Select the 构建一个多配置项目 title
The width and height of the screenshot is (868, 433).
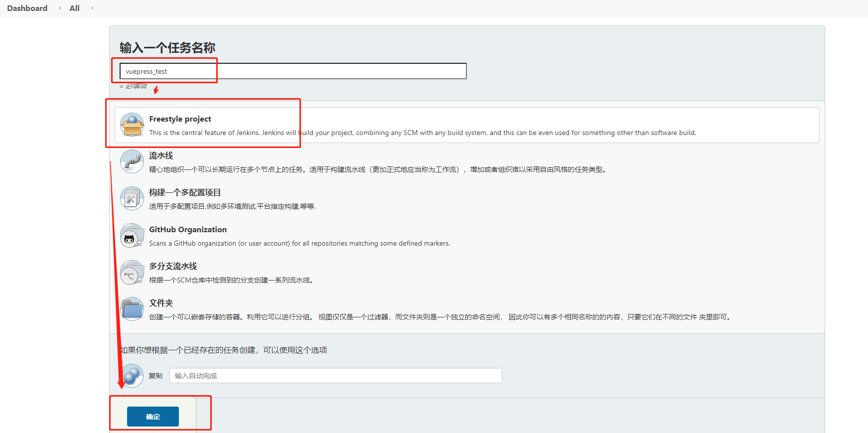[x=185, y=193]
